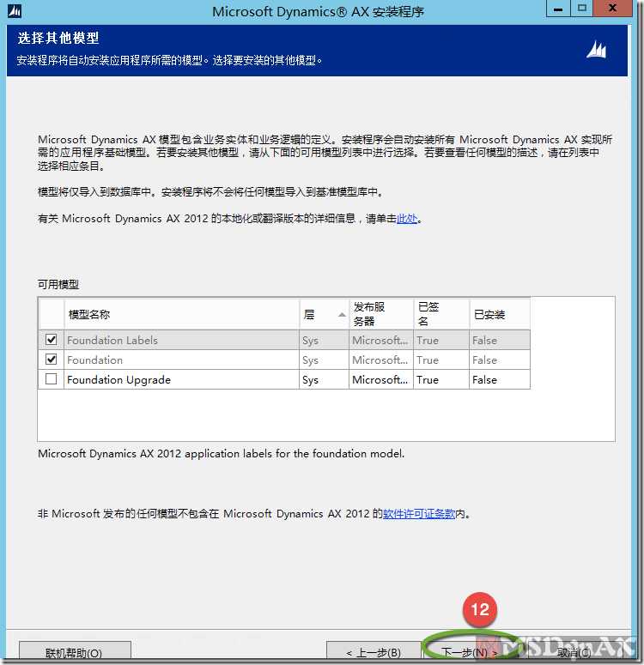Click False installed cell of Foundation Labels
Screen dimensions: 644x665
(x=500, y=340)
